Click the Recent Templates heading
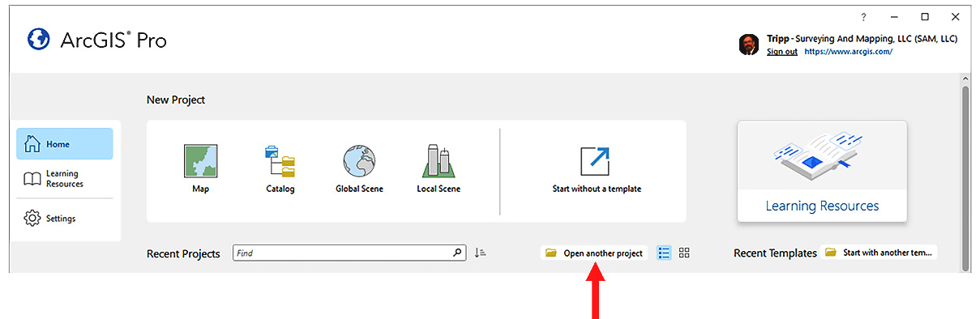 tap(775, 253)
